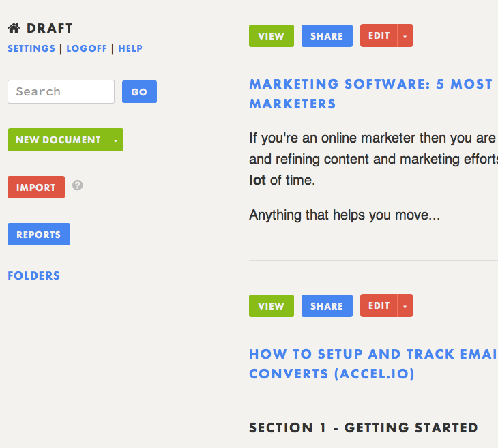Click the red Import button
Image resolution: width=498 pixels, height=448 pixels.
pyautogui.click(x=36, y=188)
